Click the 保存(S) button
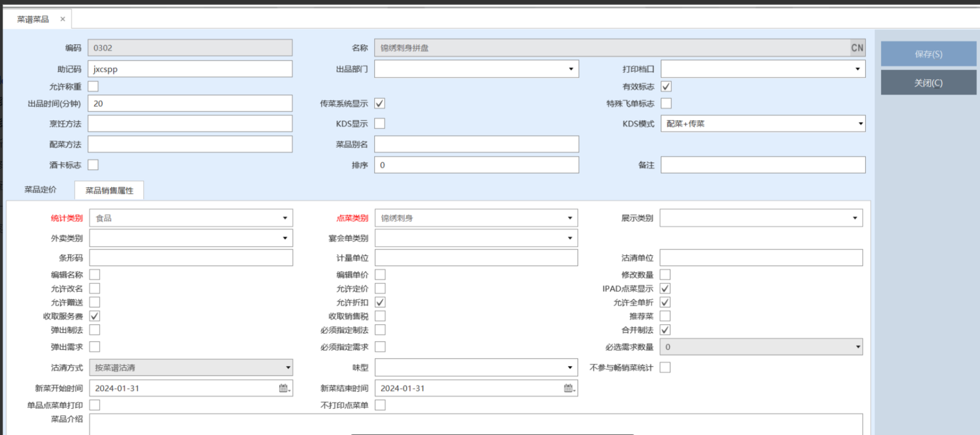This screenshot has width=980, height=435. [x=928, y=54]
